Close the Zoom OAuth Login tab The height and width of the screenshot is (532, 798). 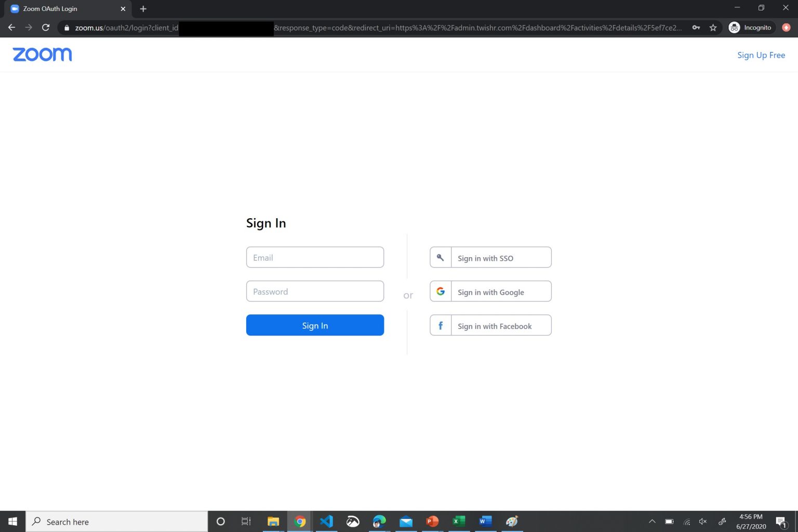coord(123,9)
